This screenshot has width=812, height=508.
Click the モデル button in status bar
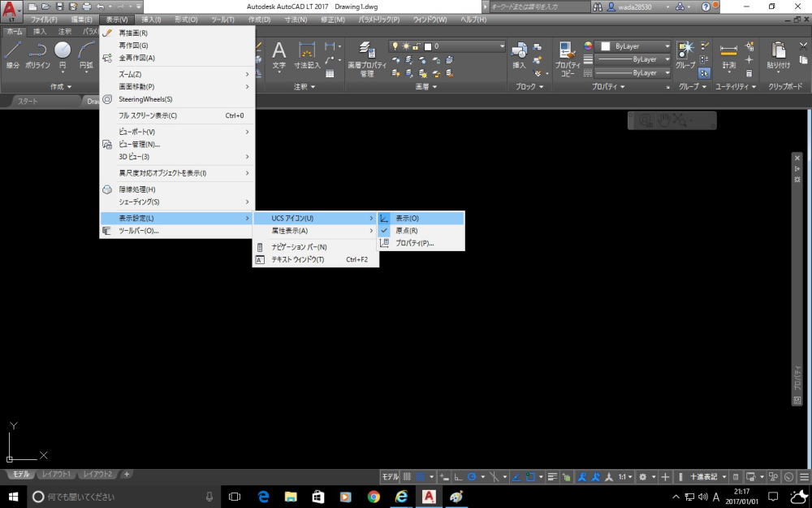(391, 477)
